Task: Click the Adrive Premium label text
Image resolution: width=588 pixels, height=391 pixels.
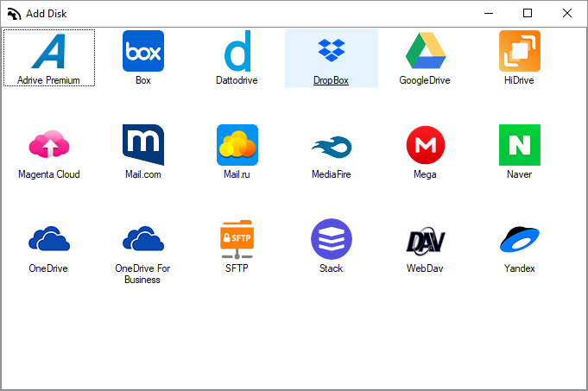Action: click(48, 80)
